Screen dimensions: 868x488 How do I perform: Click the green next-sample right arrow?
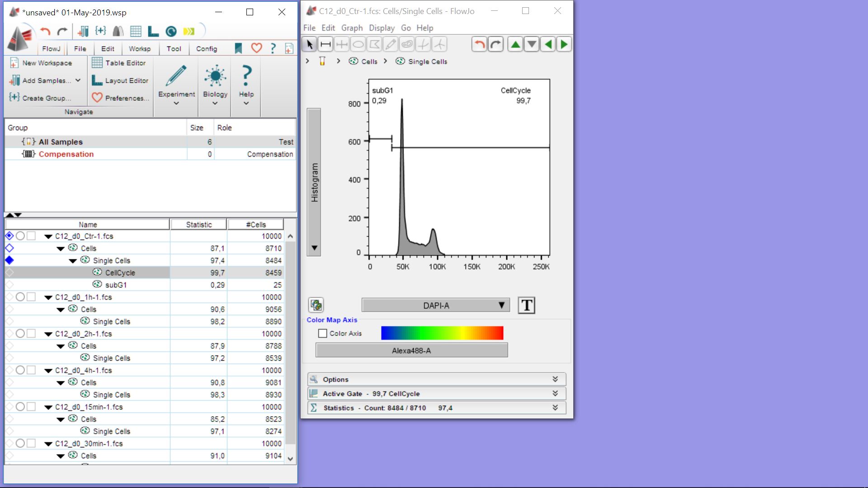pos(564,44)
